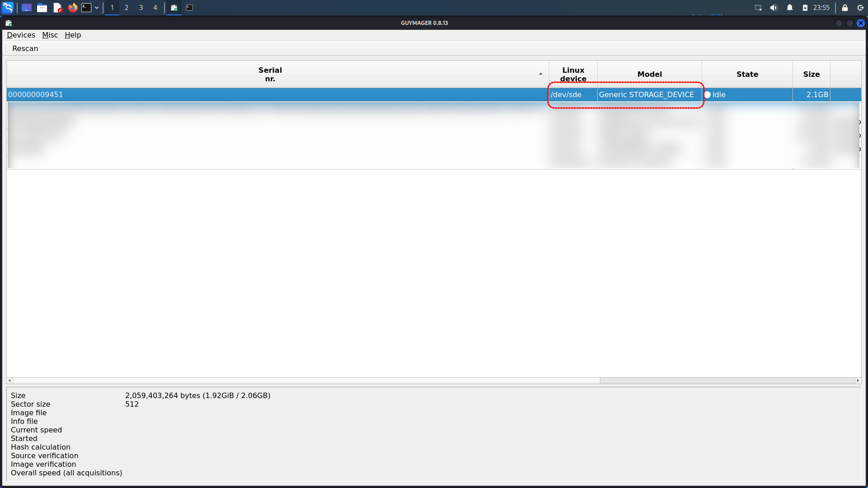Click the network disconnected tray icon
This screenshot has width=868, height=488.
pyautogui.click(x=758, y=8)
